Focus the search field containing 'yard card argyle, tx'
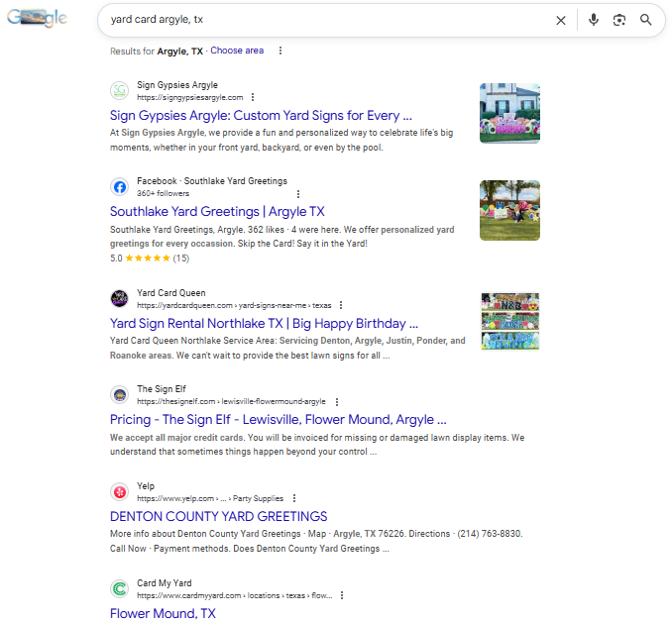 326,20
